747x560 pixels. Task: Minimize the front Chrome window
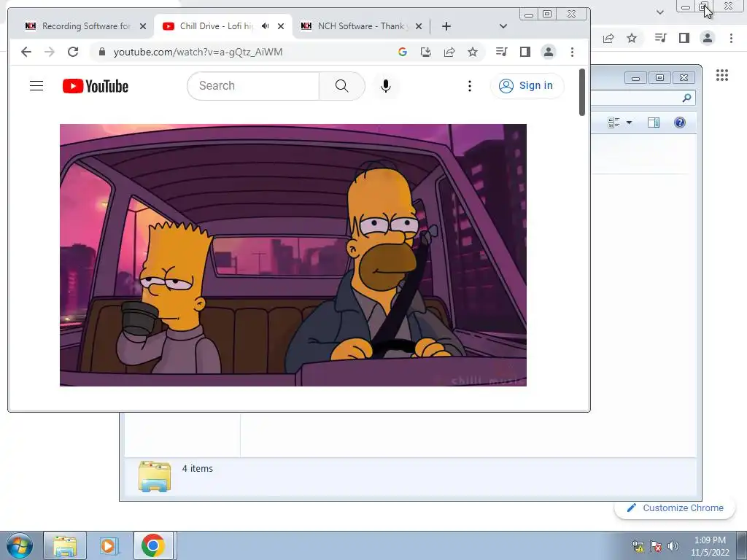pyautogui.click(x=529, y=15)
